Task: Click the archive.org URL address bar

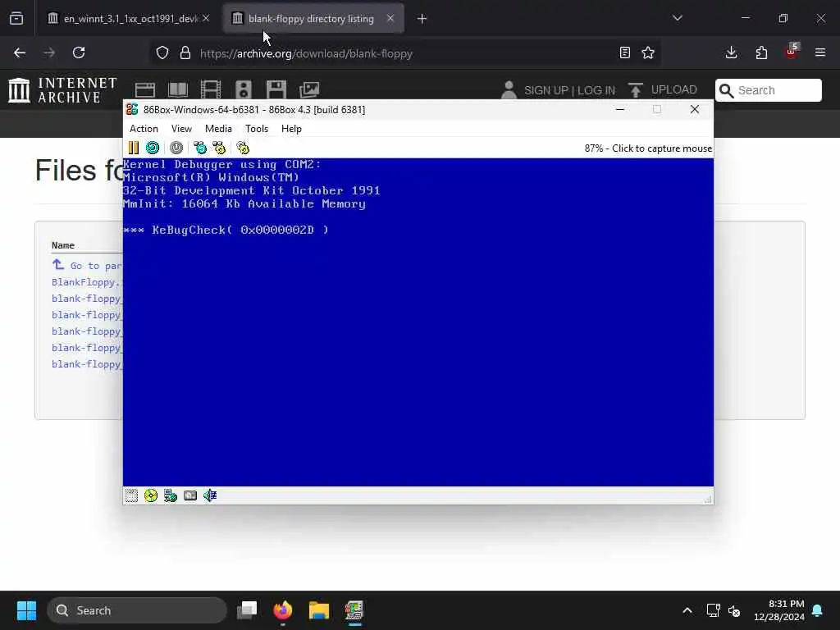Action: [404, 53]
